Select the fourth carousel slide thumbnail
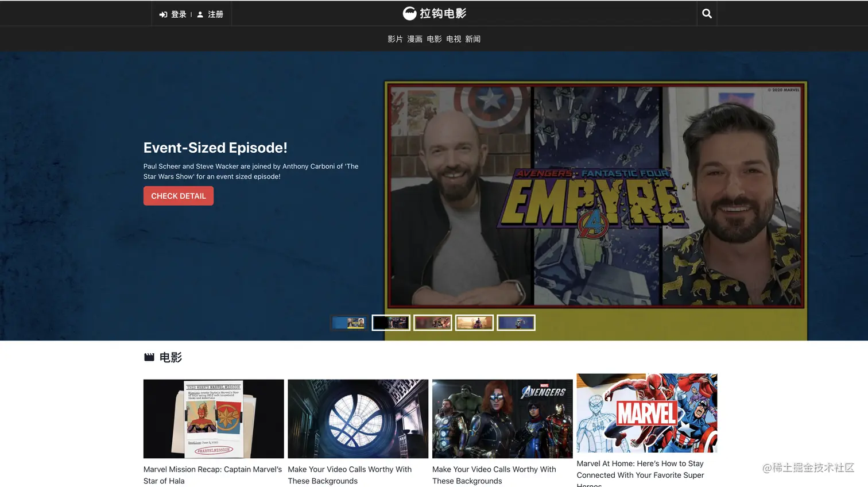 pos(474,323)
